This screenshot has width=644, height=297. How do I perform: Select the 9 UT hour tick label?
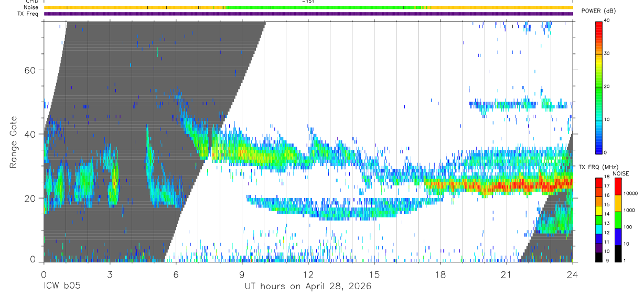pos(242,274)
